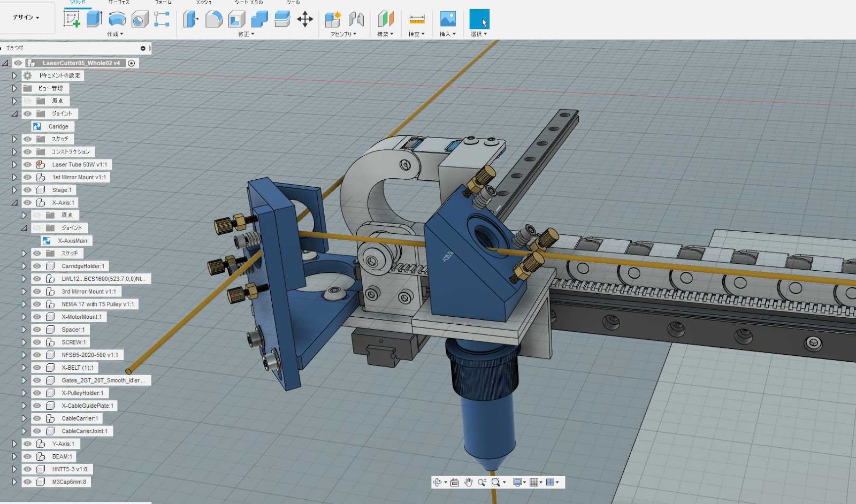Switch to the ソリッド tab
The image size is (856, 504).
[78, 3]
